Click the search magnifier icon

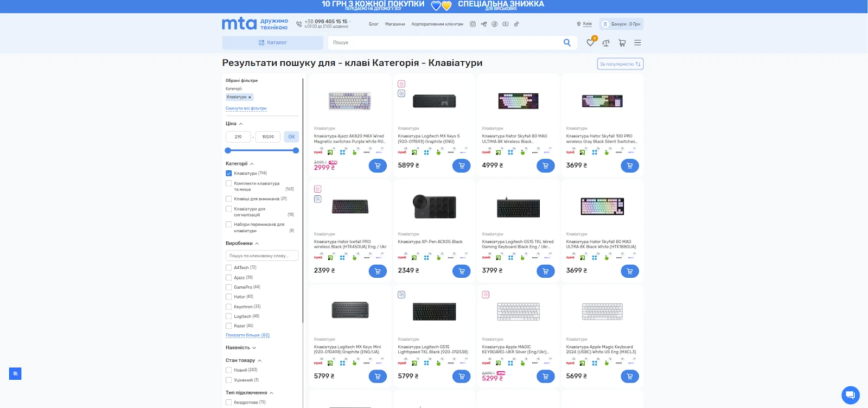click(567, 42)
